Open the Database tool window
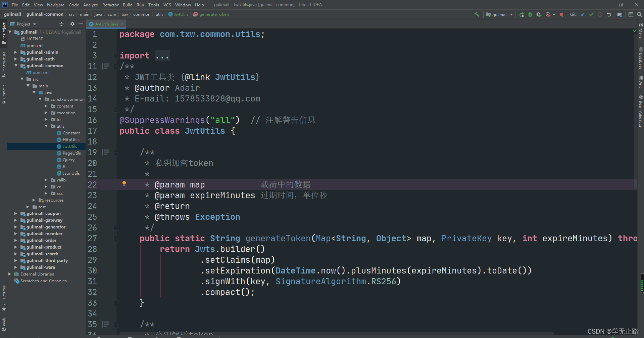Image resolution: width=644 pixels, height=338 pixels. click(x=641, y=58)
